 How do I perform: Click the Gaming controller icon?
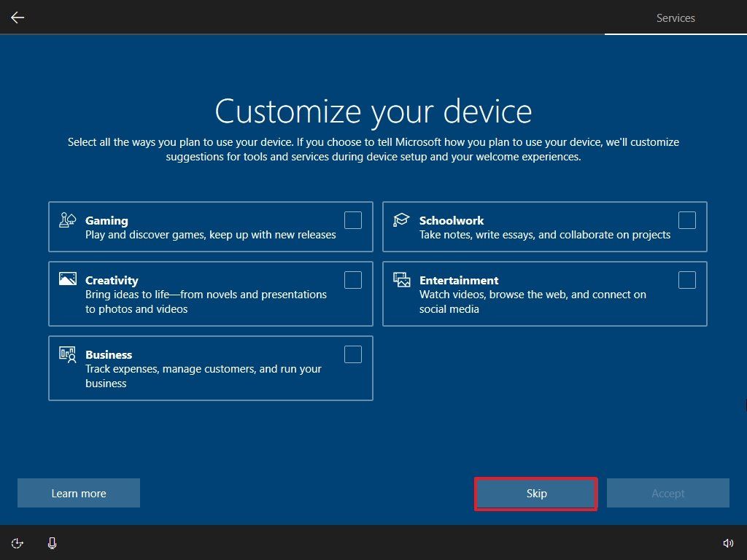(67, 219)
